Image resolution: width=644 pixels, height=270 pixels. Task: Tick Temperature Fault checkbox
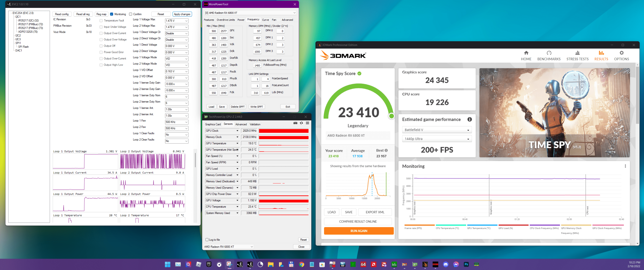tap(101, 21)
